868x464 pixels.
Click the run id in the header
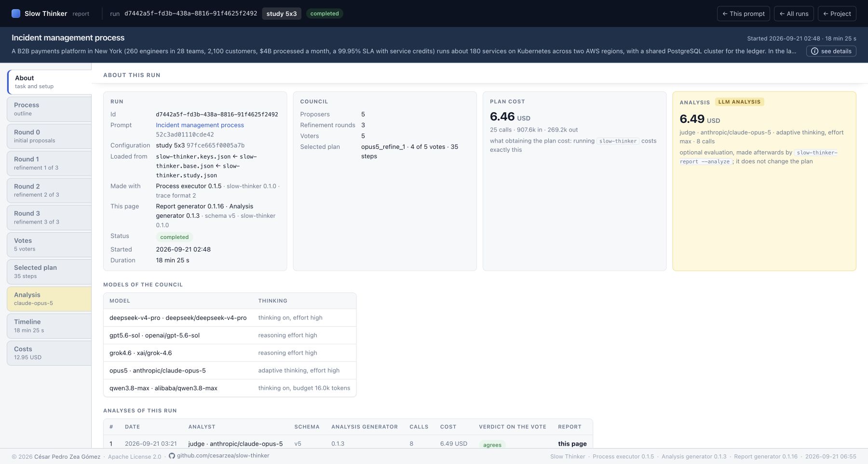pyautogui.click(x=190, y=13)
